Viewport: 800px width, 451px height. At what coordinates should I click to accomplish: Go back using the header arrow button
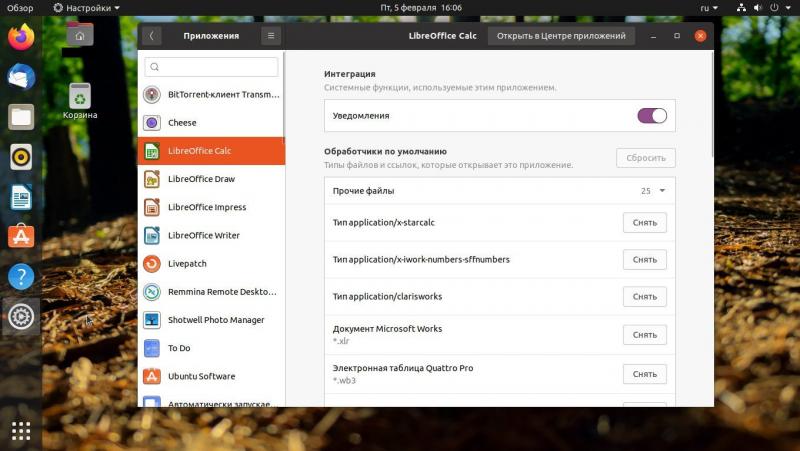[151, 36]
